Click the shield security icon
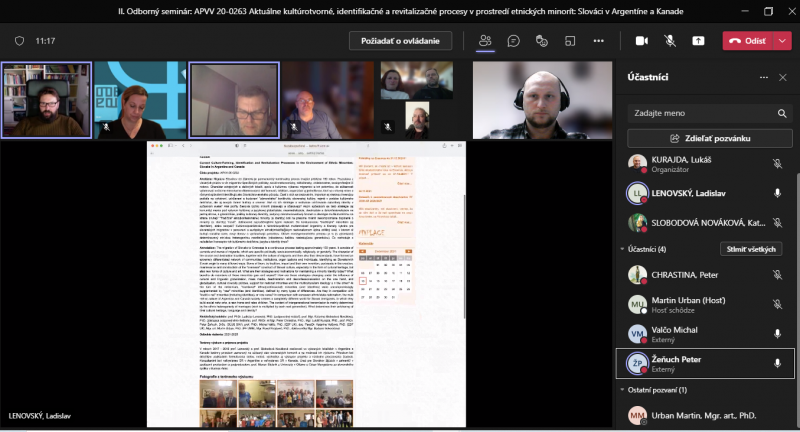The image size is (800, 432). coord(19,41)
